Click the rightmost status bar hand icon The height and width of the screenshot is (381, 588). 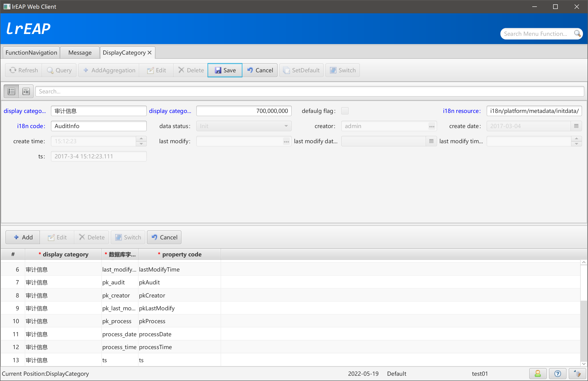point(577,374)
